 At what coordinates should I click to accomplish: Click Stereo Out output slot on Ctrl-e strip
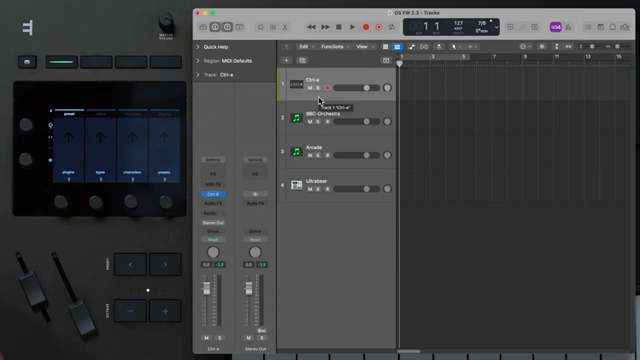click(x=213, y=223)
